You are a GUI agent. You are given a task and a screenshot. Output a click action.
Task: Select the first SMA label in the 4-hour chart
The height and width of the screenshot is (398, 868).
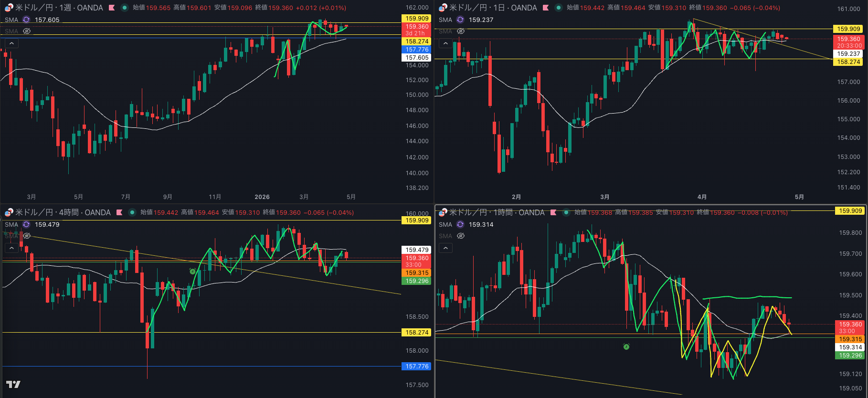(11, 224)
